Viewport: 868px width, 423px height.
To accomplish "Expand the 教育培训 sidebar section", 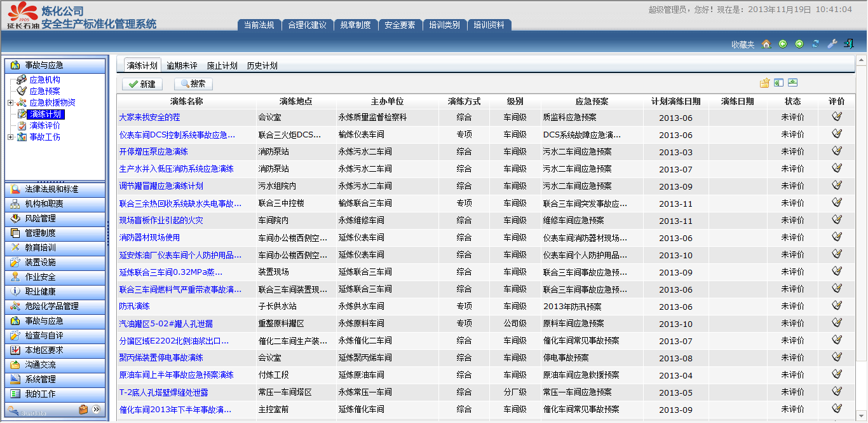I will point(55,248).
